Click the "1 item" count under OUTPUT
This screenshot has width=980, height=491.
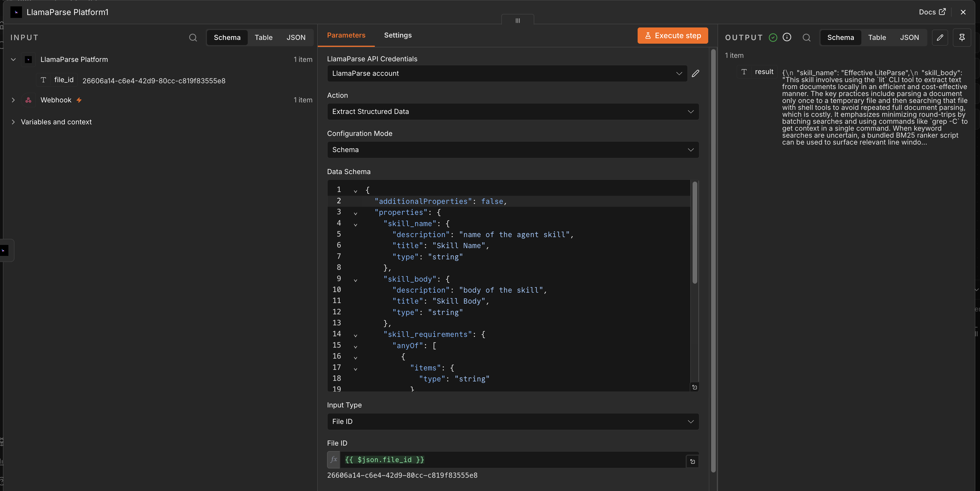pos(734,56)
